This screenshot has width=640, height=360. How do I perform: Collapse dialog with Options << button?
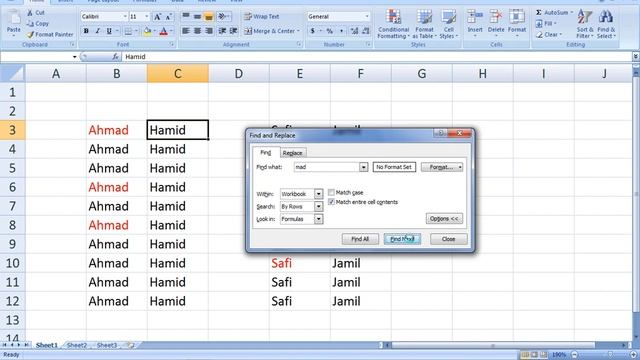tap(444, 218)
